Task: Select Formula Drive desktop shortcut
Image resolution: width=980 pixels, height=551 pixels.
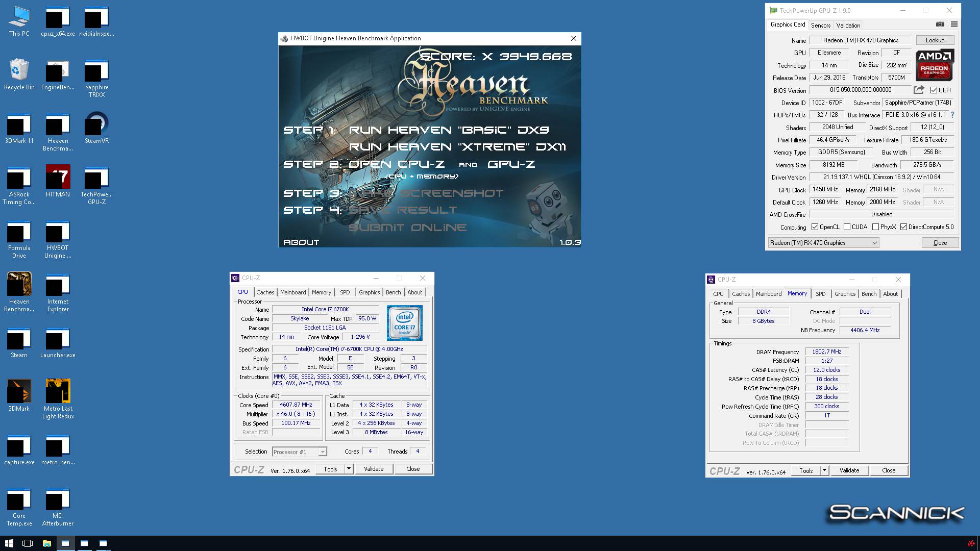Action: (19, 240)
